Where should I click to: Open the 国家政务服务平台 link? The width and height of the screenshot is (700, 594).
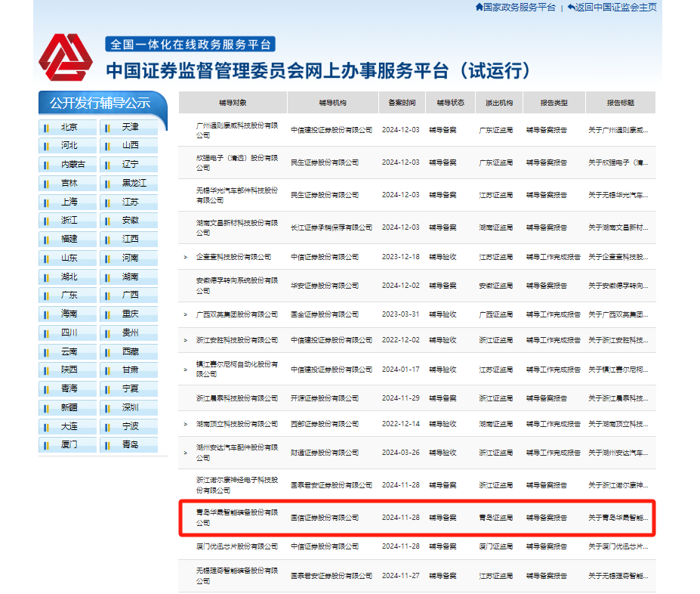point(520,7)
